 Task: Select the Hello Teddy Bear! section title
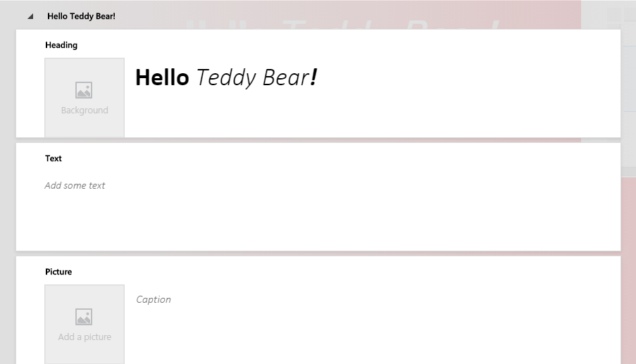[81, 16]
